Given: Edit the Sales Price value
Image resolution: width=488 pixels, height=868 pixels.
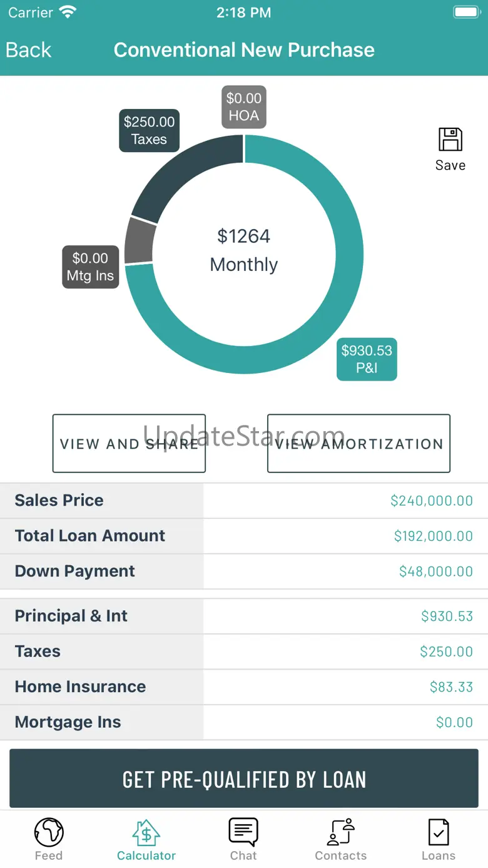Looking at the screenshot, I should click(431, 501).
